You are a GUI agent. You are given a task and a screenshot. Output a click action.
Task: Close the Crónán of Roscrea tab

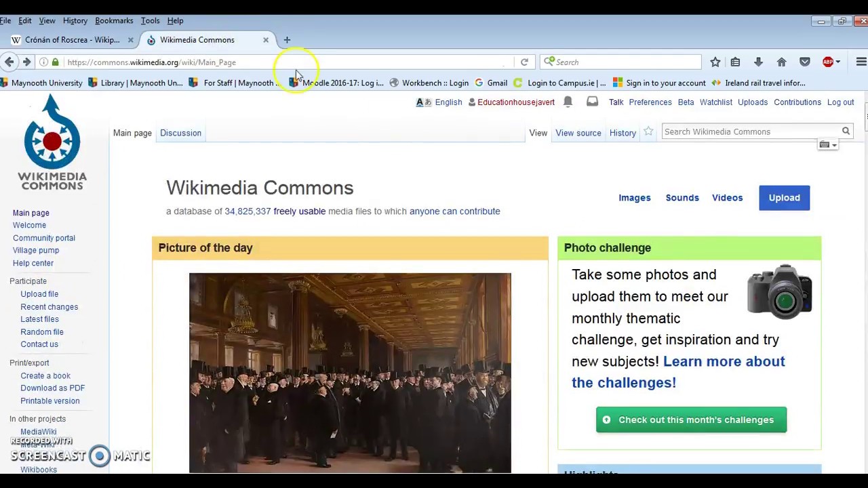click(131, 40)
